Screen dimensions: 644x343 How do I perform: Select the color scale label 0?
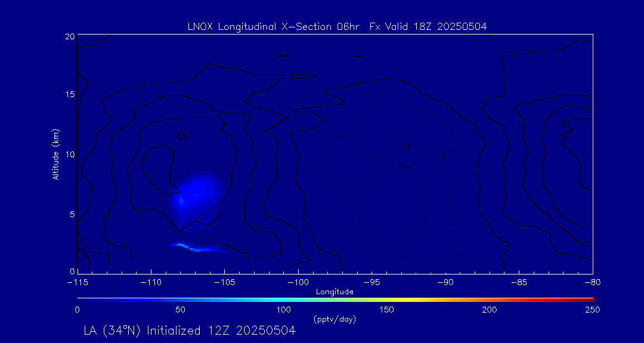click(77, 310)
